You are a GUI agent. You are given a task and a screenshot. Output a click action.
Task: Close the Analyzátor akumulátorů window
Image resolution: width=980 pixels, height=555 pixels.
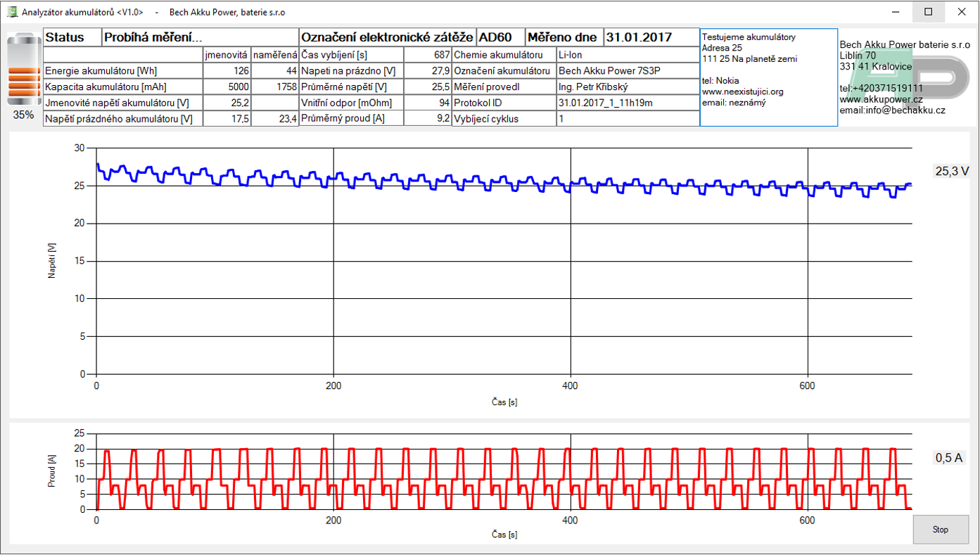961,12
